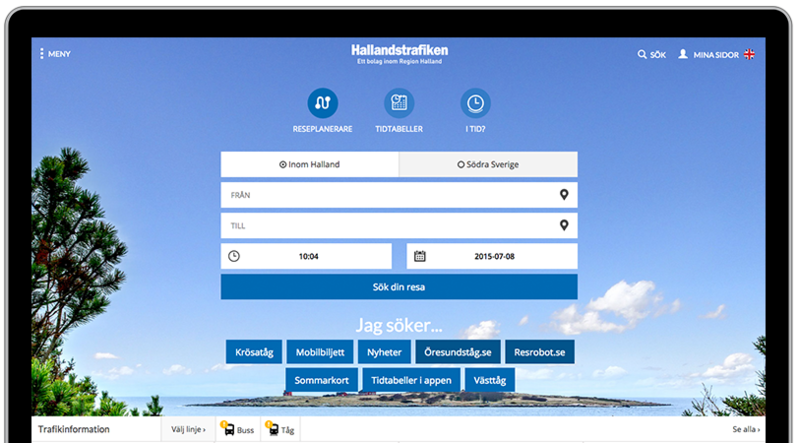800x443 pixels.
Task: Click the Öresundståg.se shortcut button
Action: pos(458,352)
